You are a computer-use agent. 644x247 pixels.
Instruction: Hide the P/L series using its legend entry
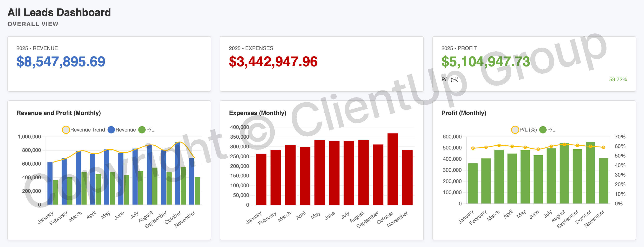pos(141,130)
